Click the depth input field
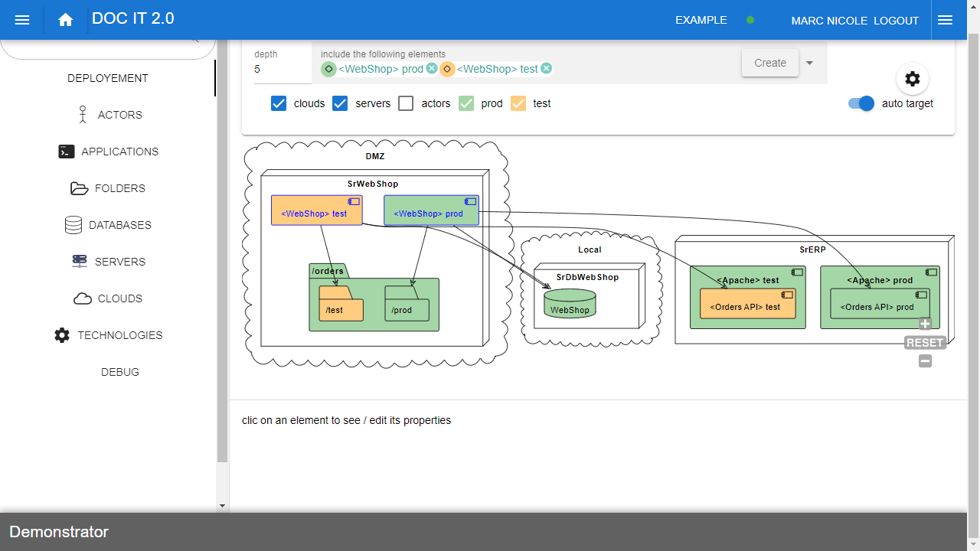Image resolution: width=980 pixels, height=551 pixels. [282, 69]
